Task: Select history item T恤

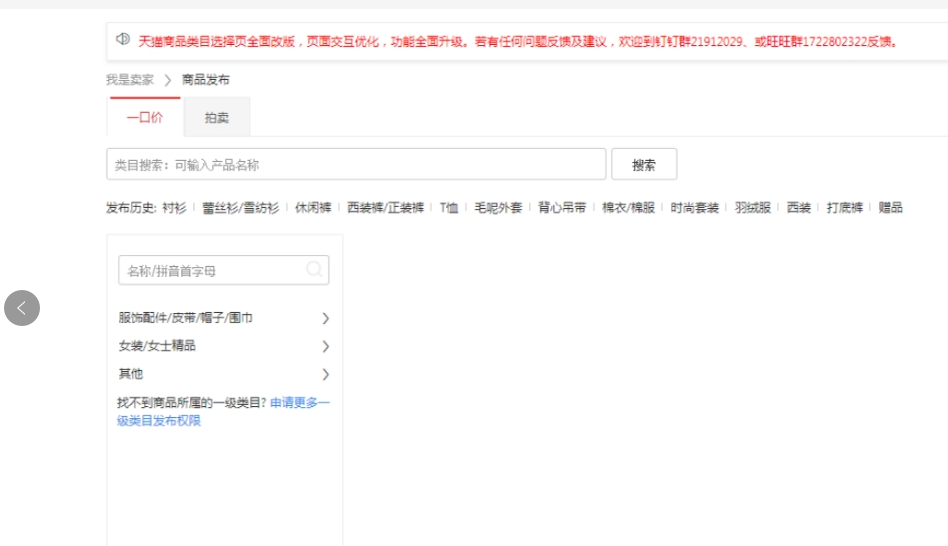Action: [449, 208]
